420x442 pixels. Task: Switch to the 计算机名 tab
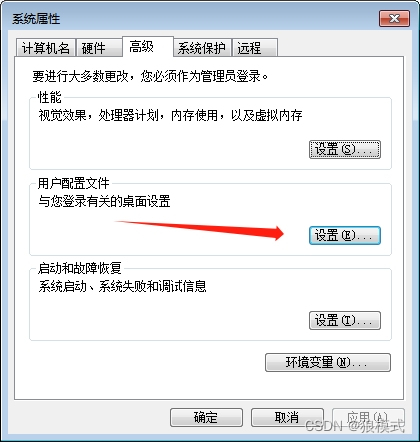click(46, 48)
